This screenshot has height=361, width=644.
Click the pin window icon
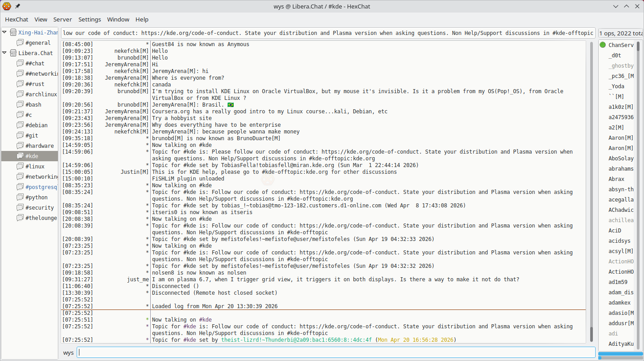17,6
